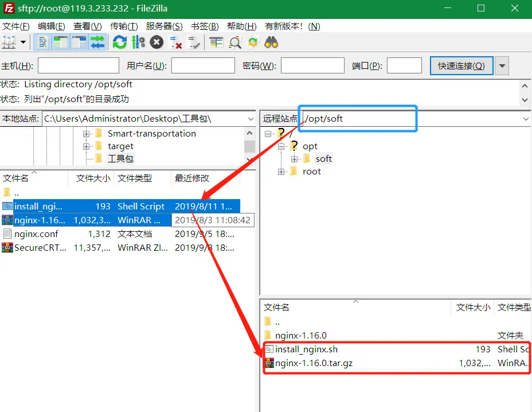The height and width of the screenshot is (412, 532).
Task: Open the 传输(T) menu
Action: [124, 26]
